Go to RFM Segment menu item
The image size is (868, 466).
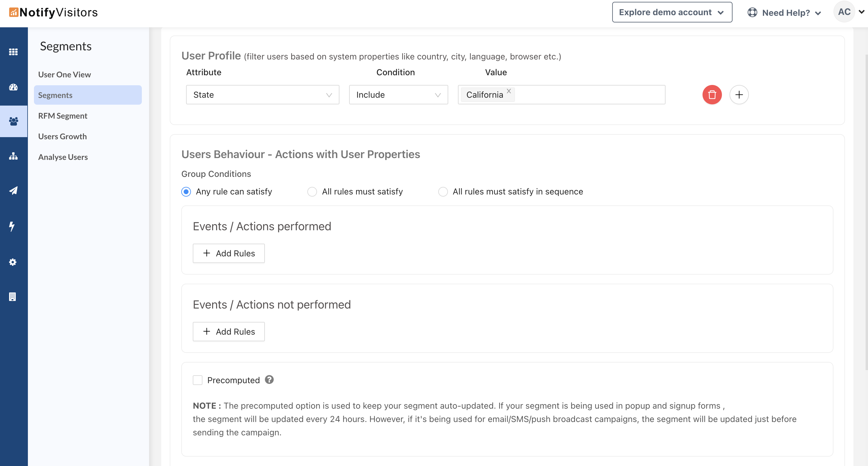click(63, 116)
